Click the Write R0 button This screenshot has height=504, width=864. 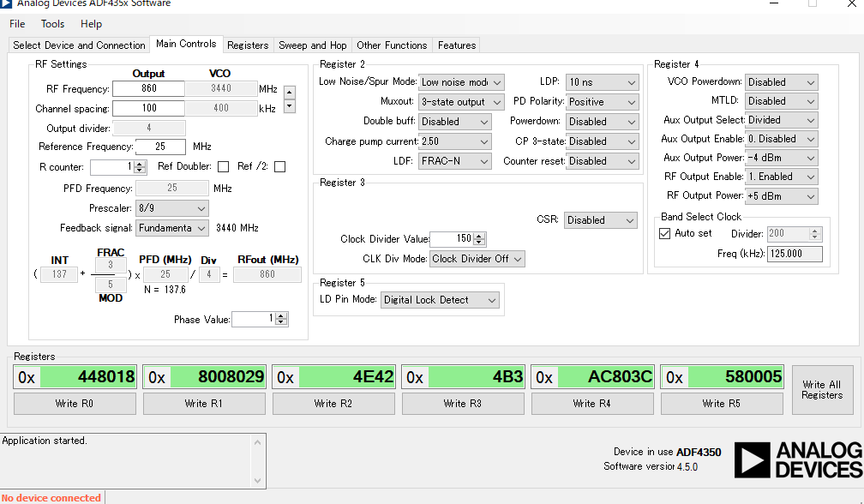(x=75, y=404)
